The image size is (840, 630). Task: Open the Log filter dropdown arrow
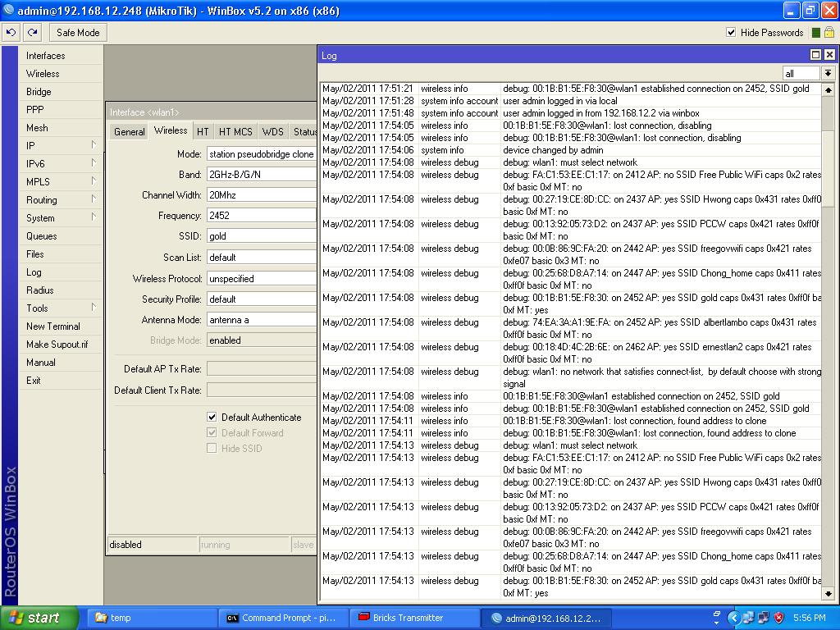828,73
